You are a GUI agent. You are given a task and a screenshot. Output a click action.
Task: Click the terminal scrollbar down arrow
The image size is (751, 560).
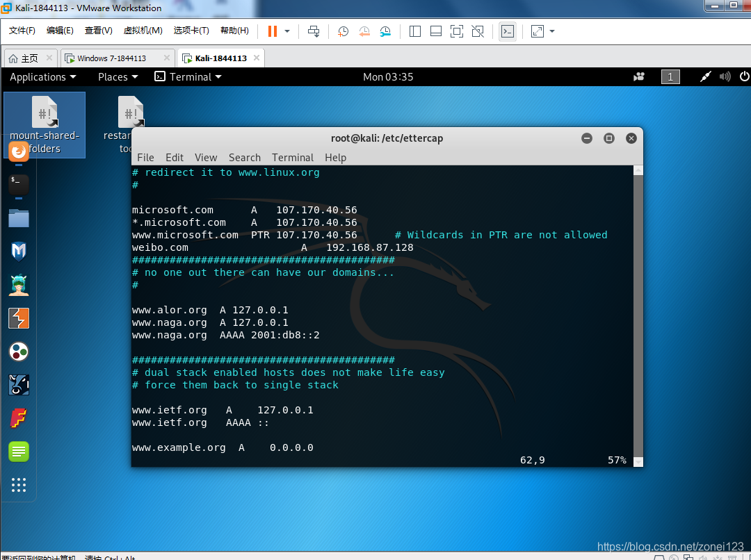click(638, 462)
